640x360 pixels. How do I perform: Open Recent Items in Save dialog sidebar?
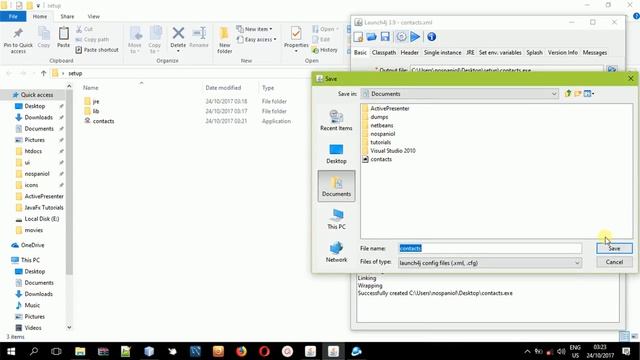(x=336, y=121)
